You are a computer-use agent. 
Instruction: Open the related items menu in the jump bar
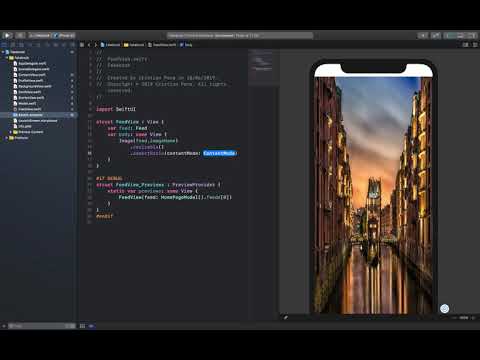click(x=82, y=45)
